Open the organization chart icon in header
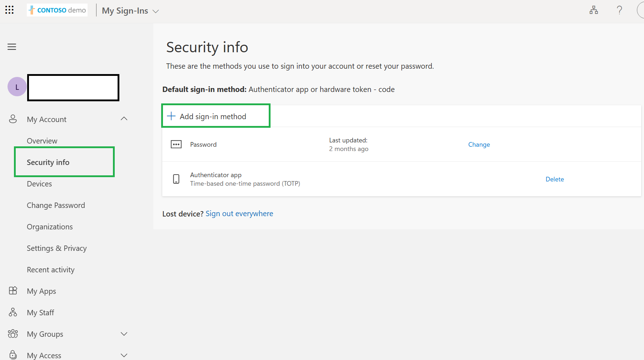 tap(594, 10)
